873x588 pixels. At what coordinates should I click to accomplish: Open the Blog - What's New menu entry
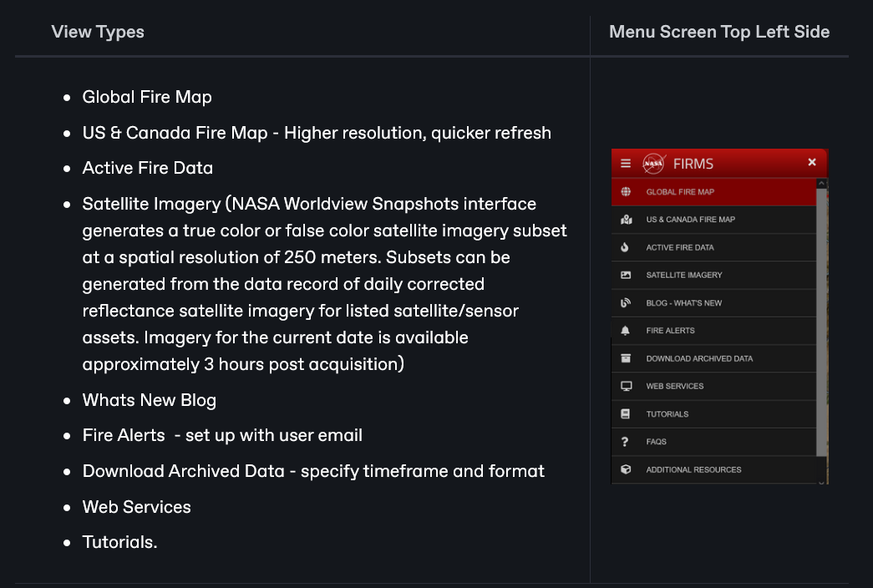coord(683,303)
